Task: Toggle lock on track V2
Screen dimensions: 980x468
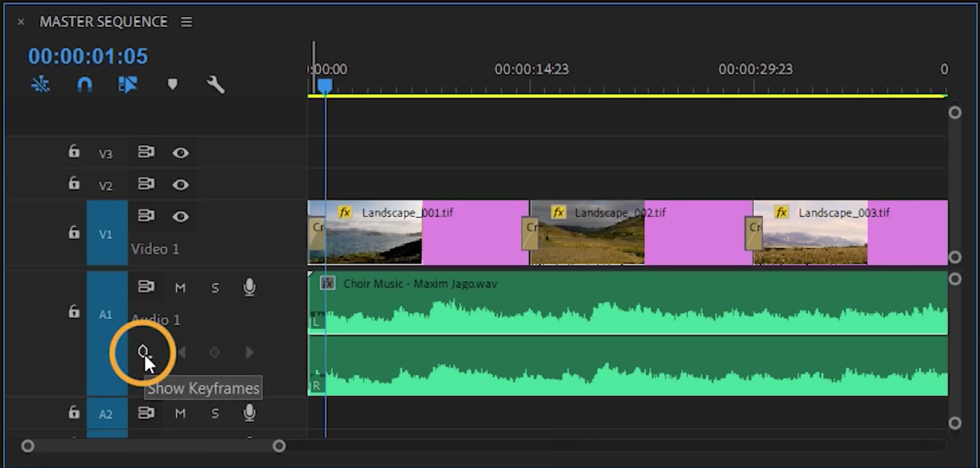Action: coord(74,183)
